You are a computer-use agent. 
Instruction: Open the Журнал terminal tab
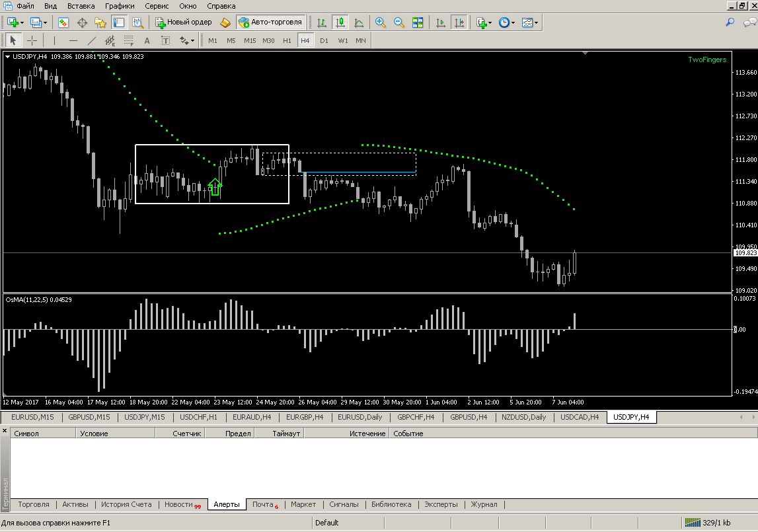pyautogui.click(x=484, y=504)
